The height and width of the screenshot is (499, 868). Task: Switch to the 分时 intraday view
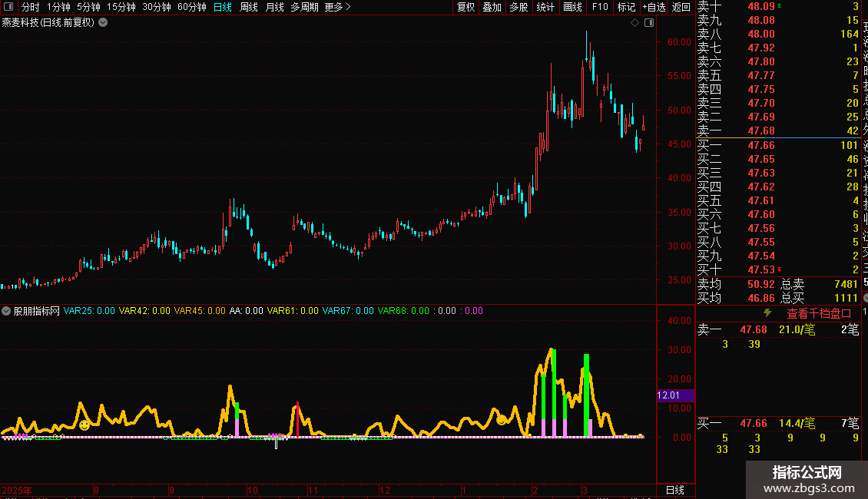31,7
